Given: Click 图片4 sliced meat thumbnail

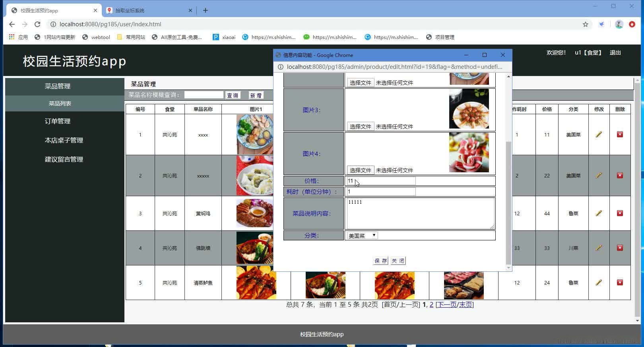Looking at the screenshot, I should click(469, 152).
